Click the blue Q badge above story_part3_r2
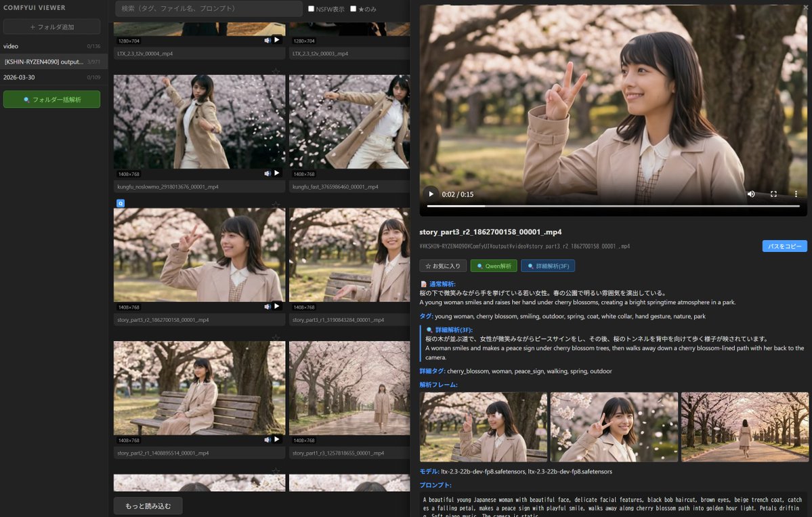Image resolution: width=812 pixels, height=517 pixels. pos(120,203)
